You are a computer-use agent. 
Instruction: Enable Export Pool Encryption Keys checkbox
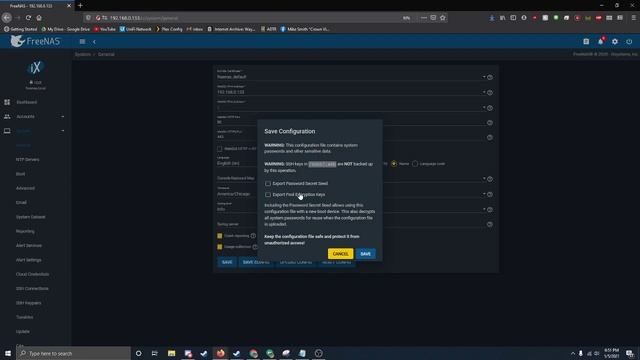[x=268, y=195]
